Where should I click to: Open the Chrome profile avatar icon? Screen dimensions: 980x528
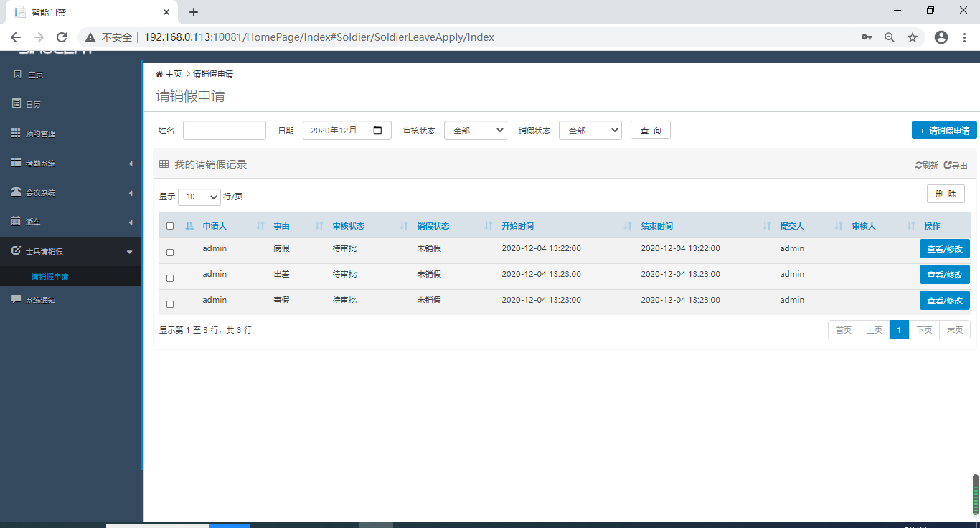tap(941, 37)
